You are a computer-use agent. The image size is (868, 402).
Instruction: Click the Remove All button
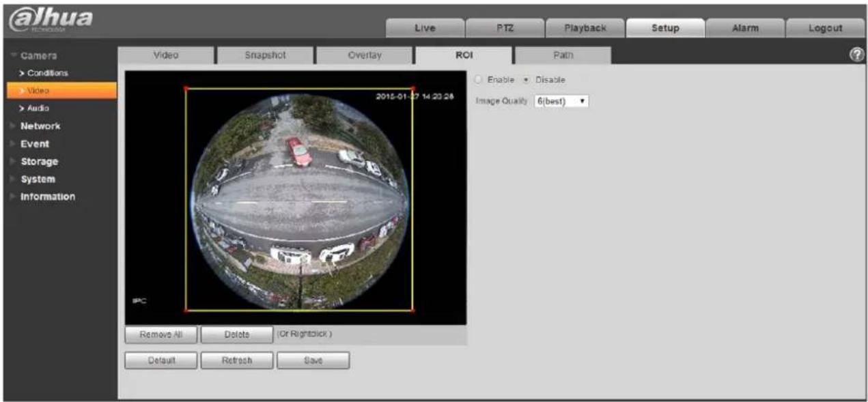161,334
